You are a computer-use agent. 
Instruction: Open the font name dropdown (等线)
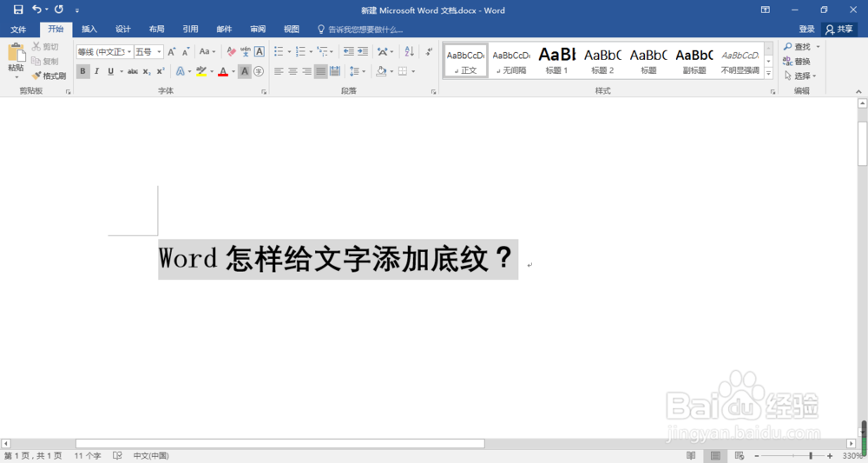tap(129, 51)
